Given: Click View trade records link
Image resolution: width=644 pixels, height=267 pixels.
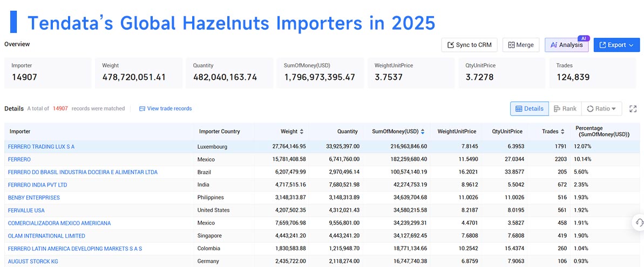Looking at the screenshot, I should click(x=166, y=108).
